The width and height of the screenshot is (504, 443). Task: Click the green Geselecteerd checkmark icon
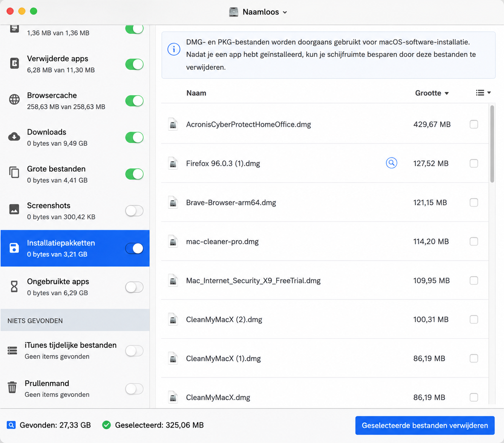pos(107,425)
